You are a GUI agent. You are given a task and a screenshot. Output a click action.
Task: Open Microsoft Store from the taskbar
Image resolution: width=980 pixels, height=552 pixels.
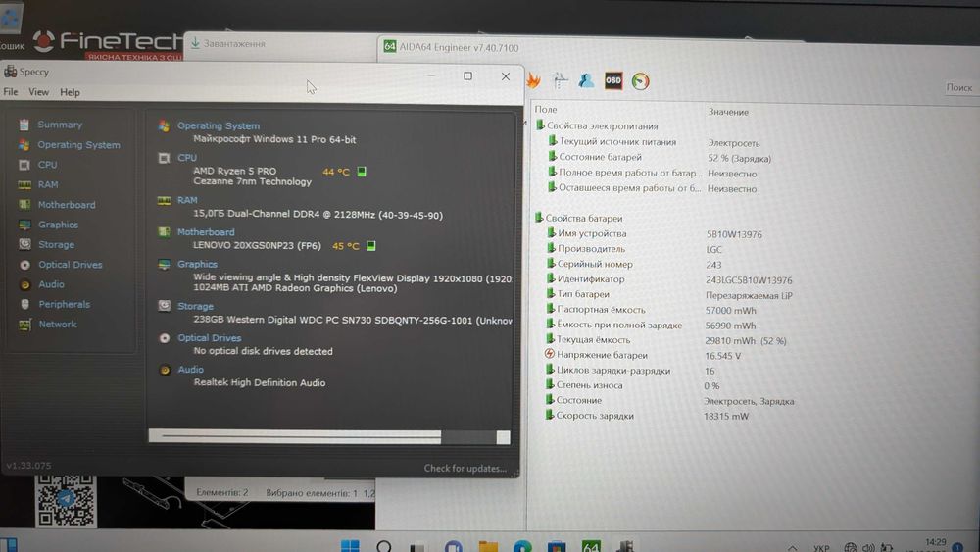[557, 547]
